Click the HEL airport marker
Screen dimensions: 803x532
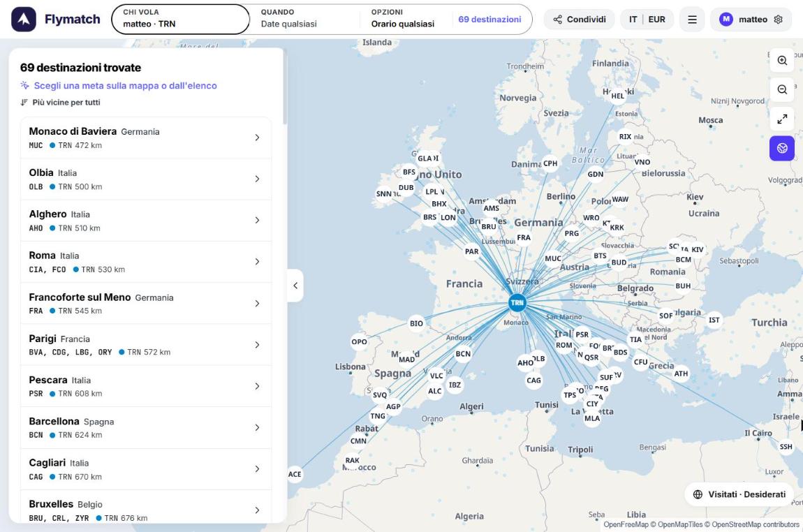coord(618,96)
